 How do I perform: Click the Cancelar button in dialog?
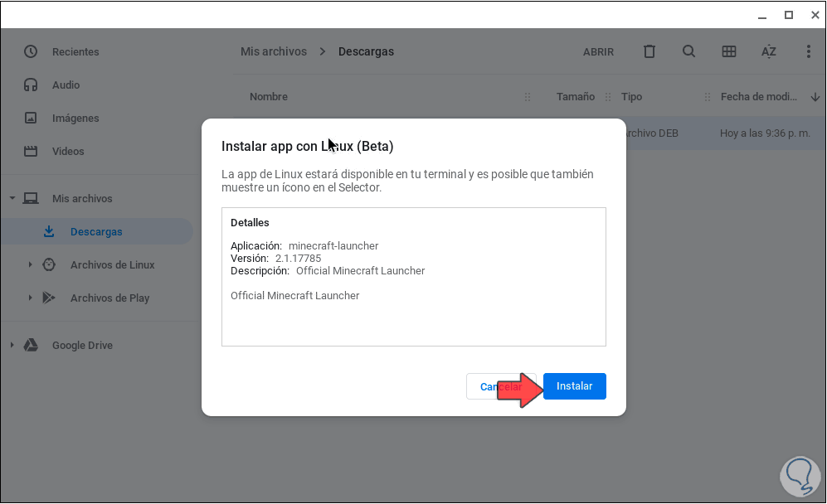(x=500, y=386)
